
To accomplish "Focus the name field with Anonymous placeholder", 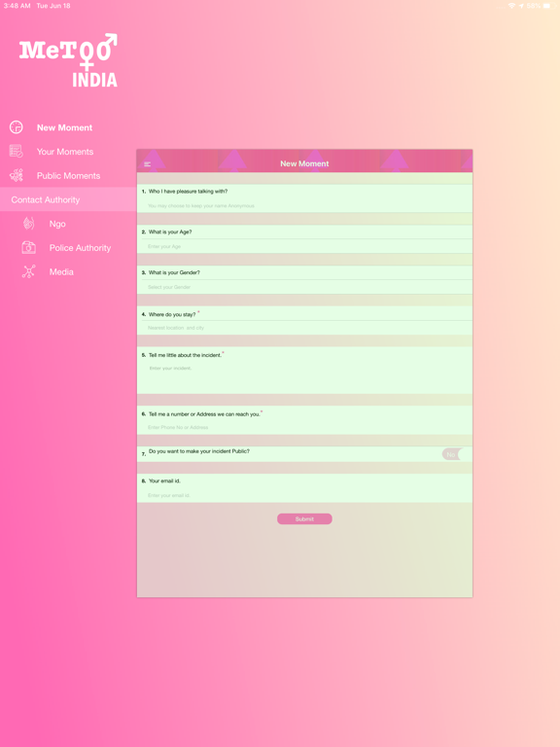I will point(304,206).
